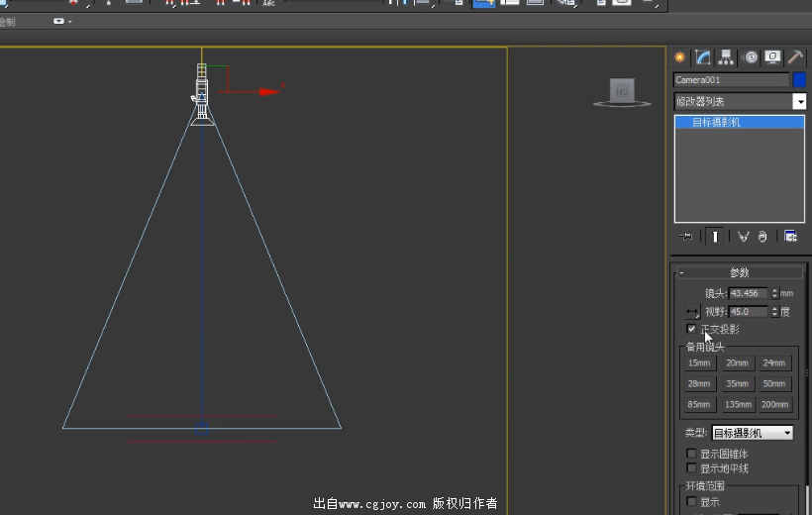
Task: Click the 85mm stock lens button
Action: point(699,405)
